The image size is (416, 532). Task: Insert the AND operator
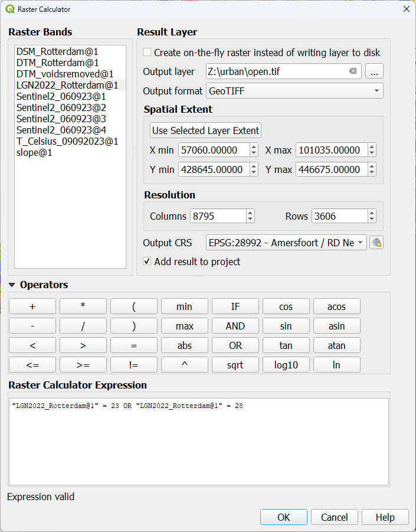click(235, 326)
